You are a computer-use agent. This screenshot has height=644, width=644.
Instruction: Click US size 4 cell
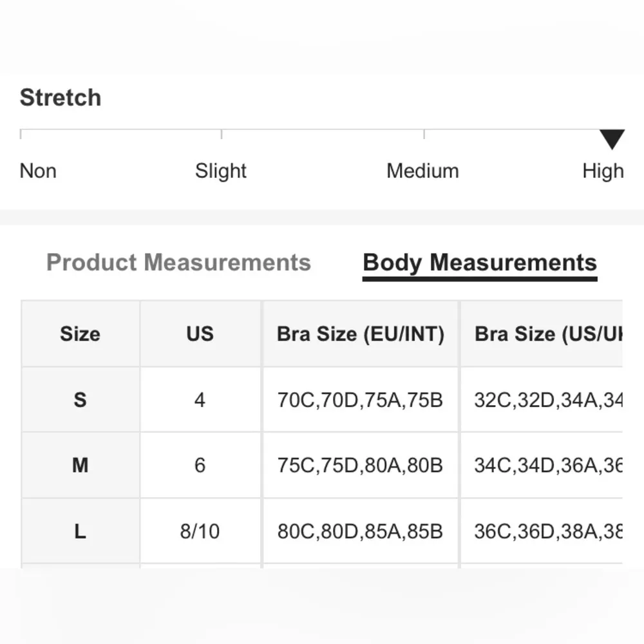pyautogui.click(x=200, y=400)
